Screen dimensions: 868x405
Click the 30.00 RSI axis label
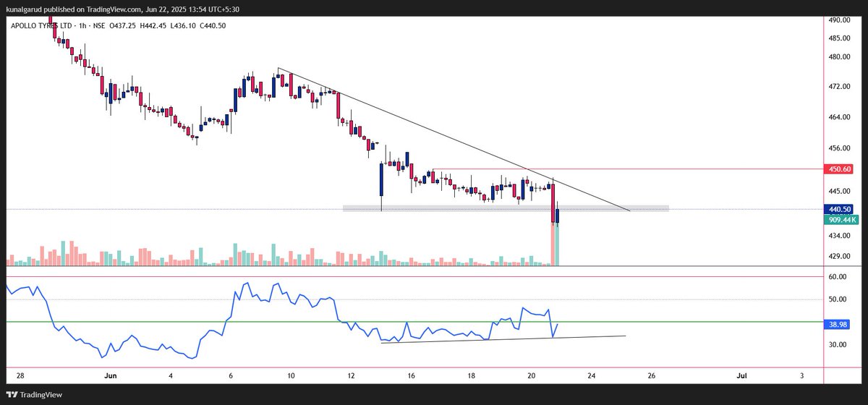point(838,345)
